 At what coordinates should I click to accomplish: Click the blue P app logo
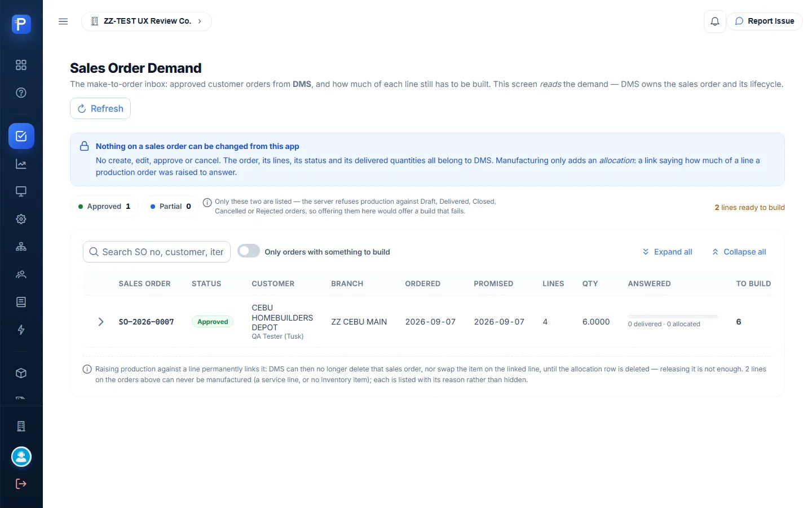[x=21, y=24]
